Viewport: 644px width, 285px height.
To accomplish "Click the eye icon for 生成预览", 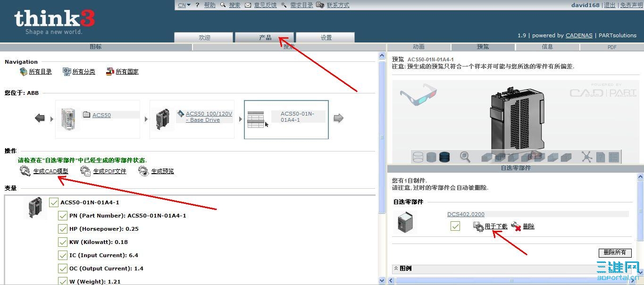I will (144, 171).
